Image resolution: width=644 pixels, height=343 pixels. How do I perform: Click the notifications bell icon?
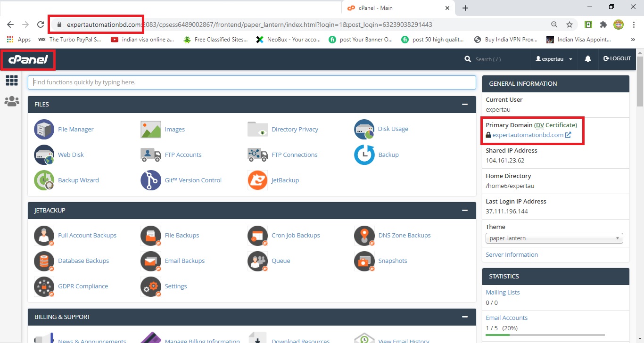[588, 59]
